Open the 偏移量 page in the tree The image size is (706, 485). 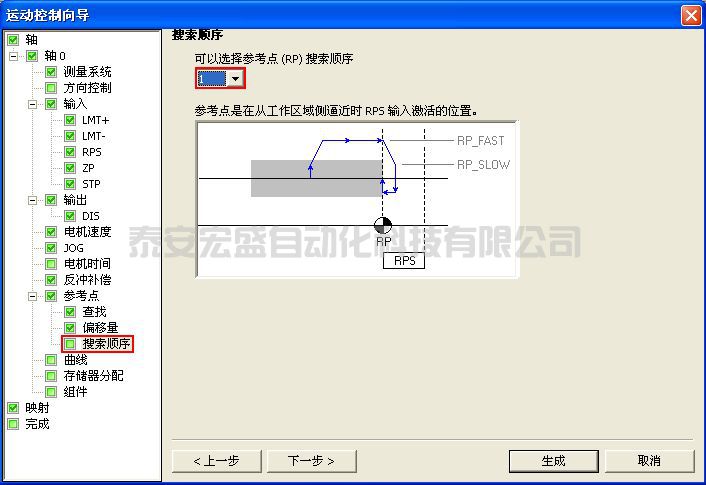(100, 327)
